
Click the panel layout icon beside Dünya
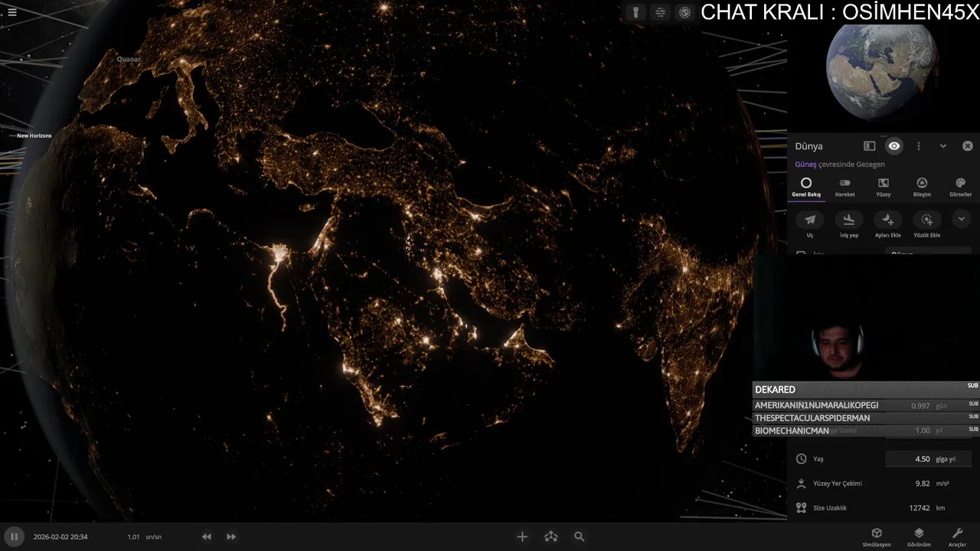coord(870,145)
